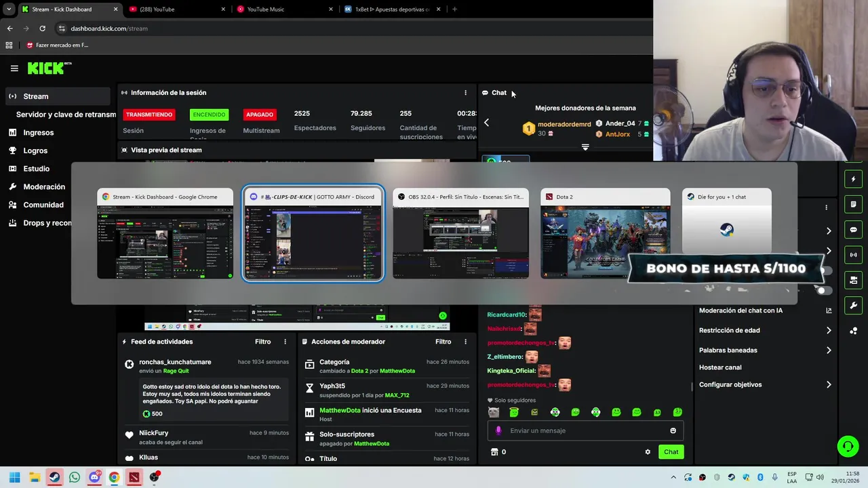Reload the dashboard page
The image size is (868, 488).
pos(42,28)
